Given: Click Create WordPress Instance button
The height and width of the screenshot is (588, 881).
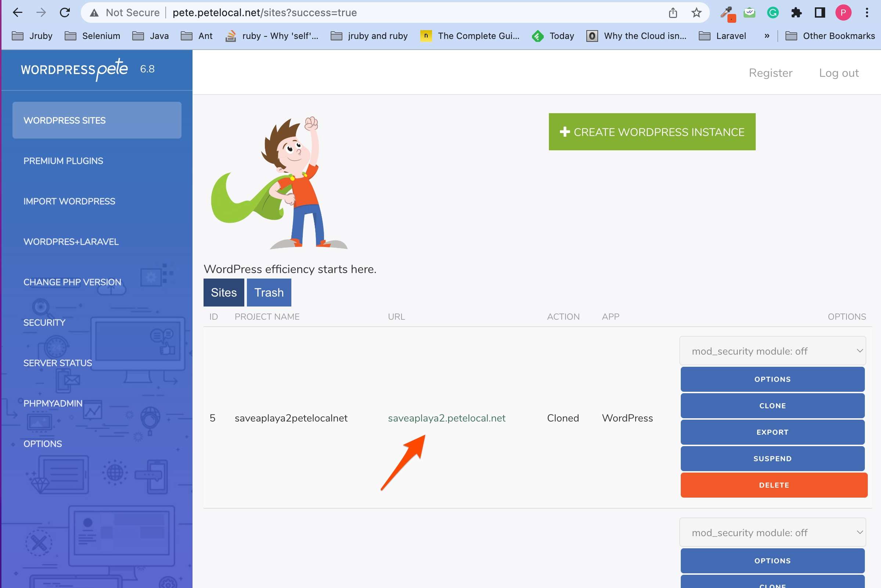Looking at the screenshot, I should pos(651,132).
